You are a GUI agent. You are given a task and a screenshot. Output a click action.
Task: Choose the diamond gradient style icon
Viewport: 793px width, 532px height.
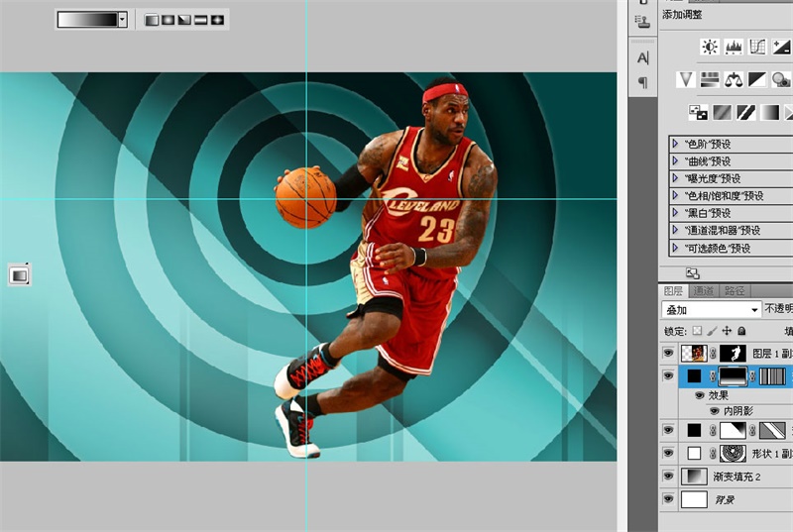[217, 19]
